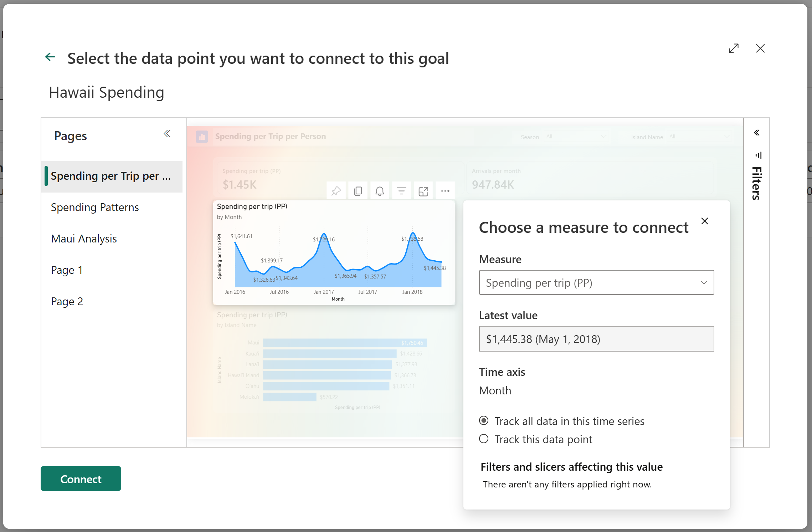Open the Season slicer dropdown

576,137
